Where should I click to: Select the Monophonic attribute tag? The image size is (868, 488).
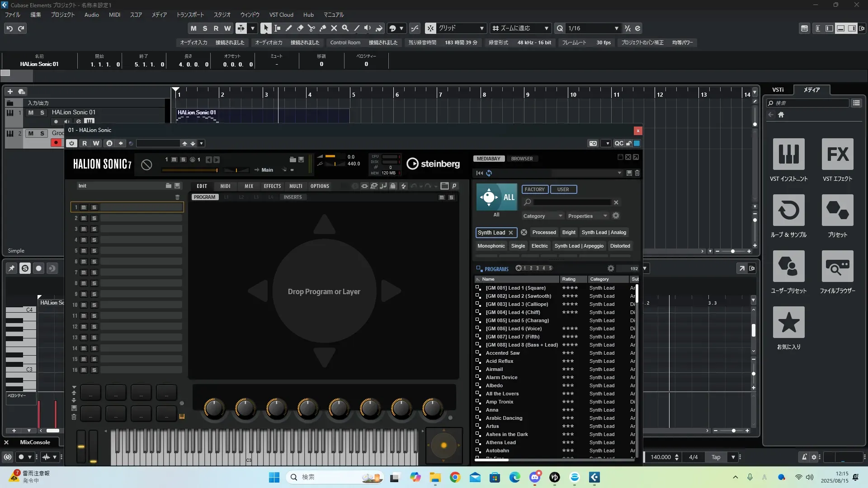click(491, 246)
